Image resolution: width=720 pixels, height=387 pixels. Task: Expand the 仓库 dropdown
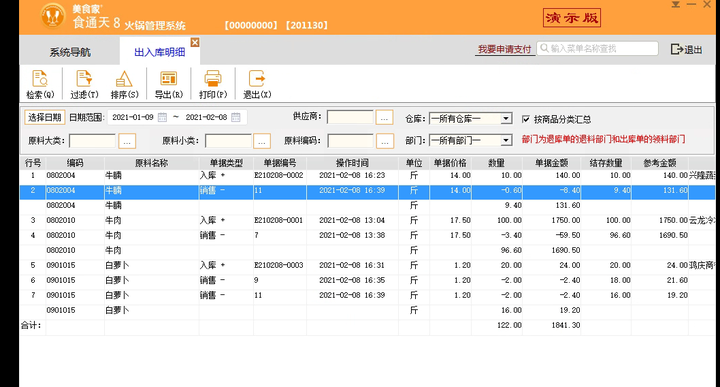[506, 119]
